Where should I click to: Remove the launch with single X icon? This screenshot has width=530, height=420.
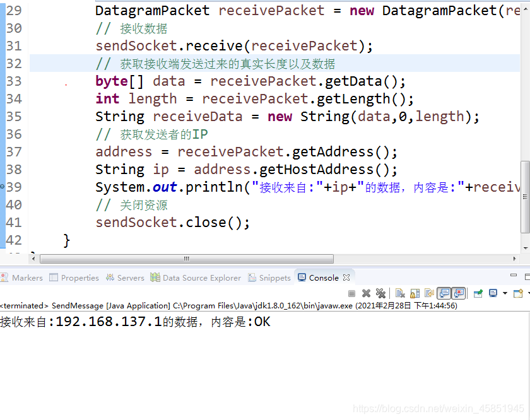pos(366,293)
